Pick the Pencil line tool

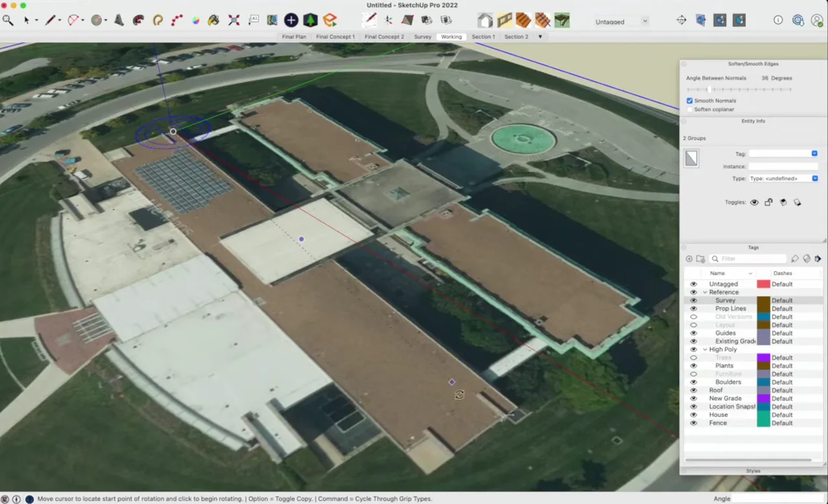coord(50,20)
